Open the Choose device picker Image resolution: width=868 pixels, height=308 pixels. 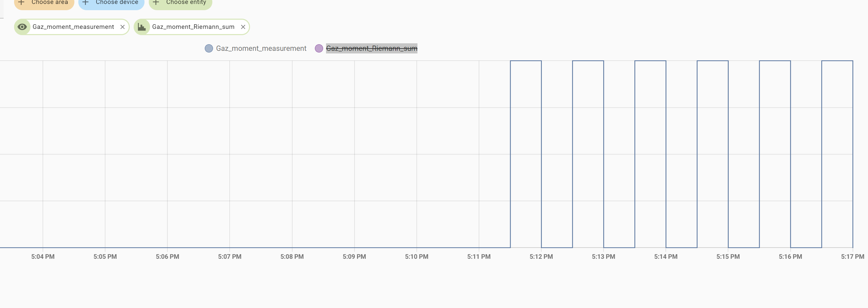pyautogui.click(x=117, y=3)
